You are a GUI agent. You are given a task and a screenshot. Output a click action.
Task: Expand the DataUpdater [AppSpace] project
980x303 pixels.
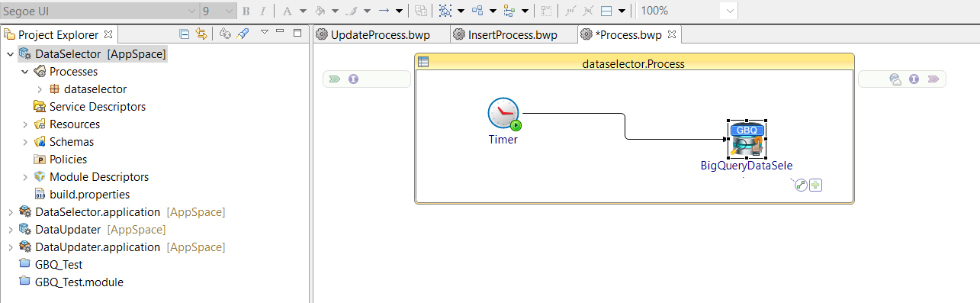tap(10, 230)
